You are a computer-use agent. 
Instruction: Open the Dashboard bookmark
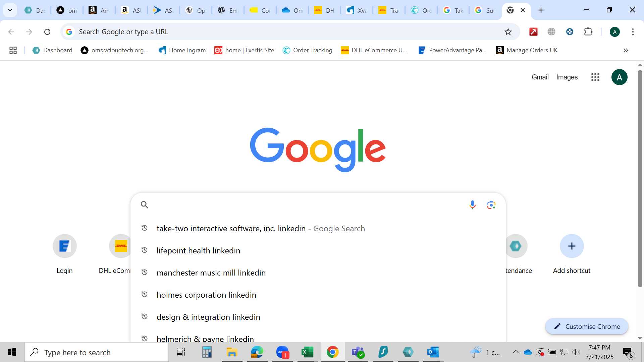click(52, 50)
